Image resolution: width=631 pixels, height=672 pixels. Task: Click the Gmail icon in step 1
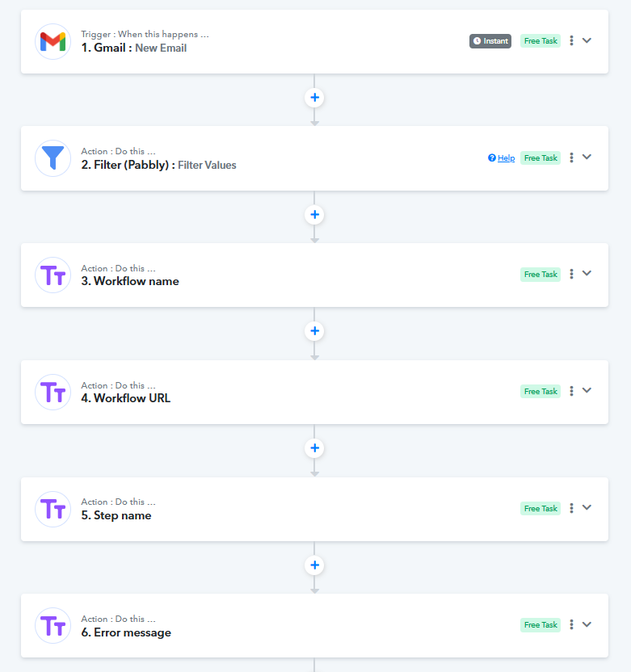pyautogui.click(x=53, y=41)
